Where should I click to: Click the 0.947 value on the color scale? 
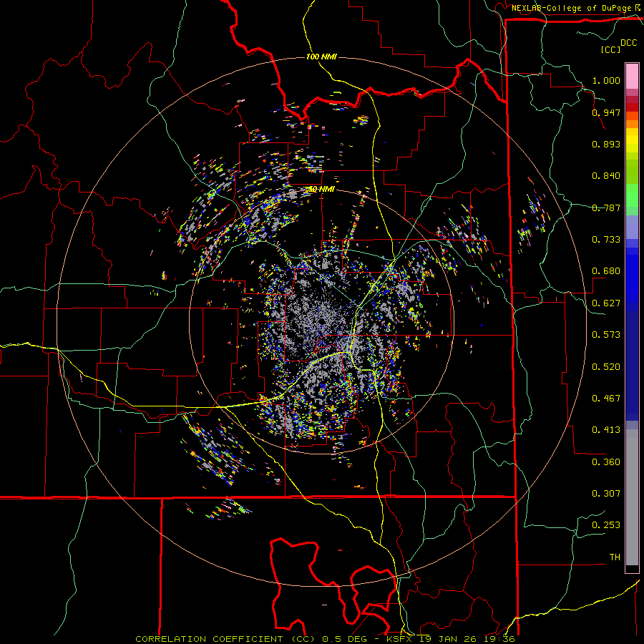[x=606, y=112]
